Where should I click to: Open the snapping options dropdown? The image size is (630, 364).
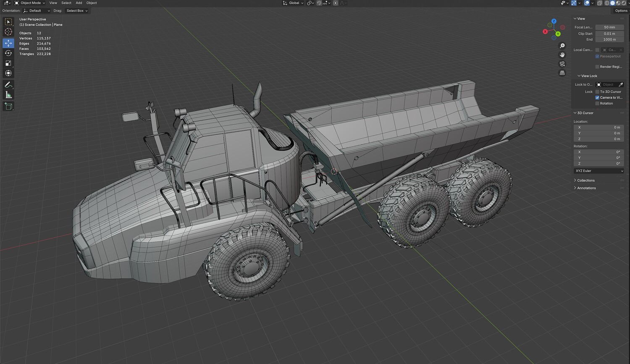[326, 3]
